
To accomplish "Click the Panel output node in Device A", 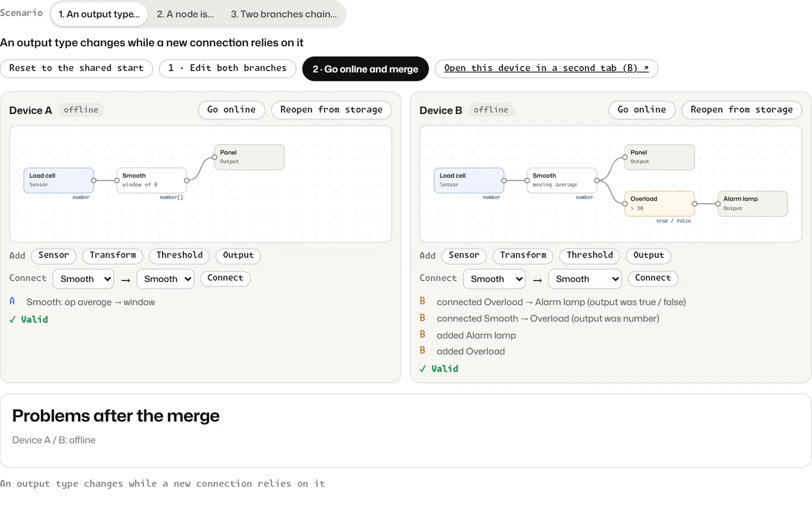I will 249,157.
